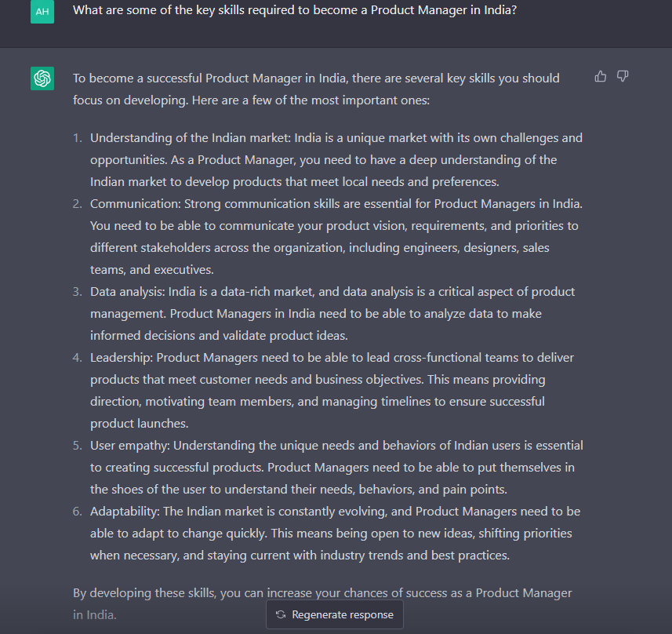Click the 'Adaptability' list item text
This screenshot has width=672, height=634.
(335, 534)
